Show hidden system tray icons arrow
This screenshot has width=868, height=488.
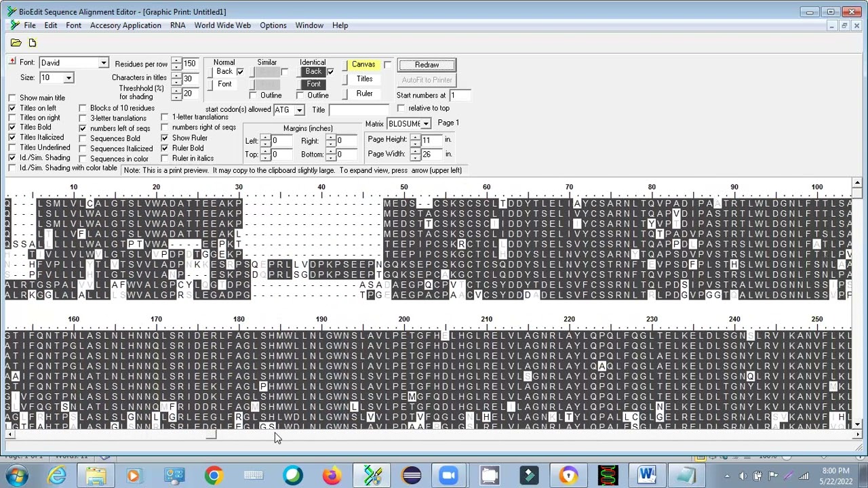tap(727, 476)
